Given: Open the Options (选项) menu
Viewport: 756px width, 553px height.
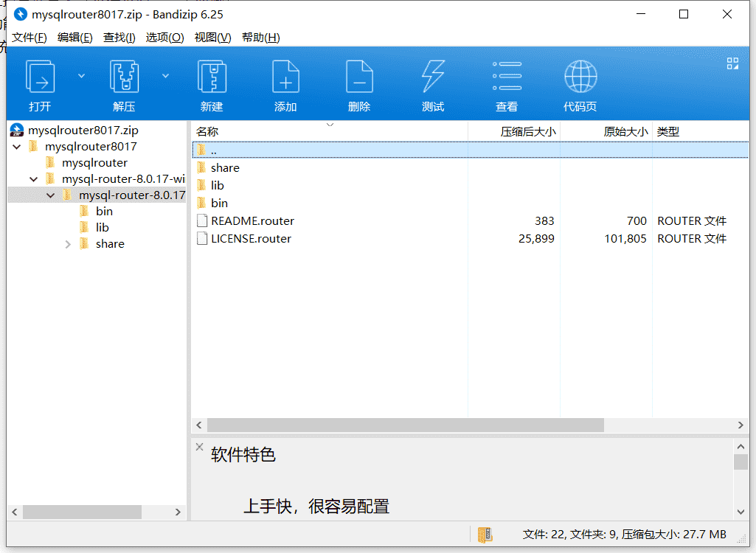Looking at the screenshot, I should coord(165,38).
